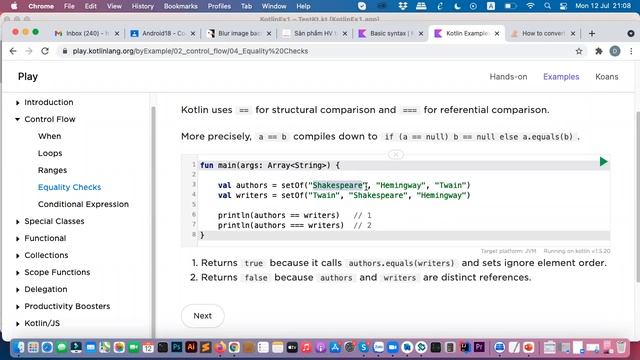Open a new tab with plus button
Screen dimensions: 640x360
592,33
